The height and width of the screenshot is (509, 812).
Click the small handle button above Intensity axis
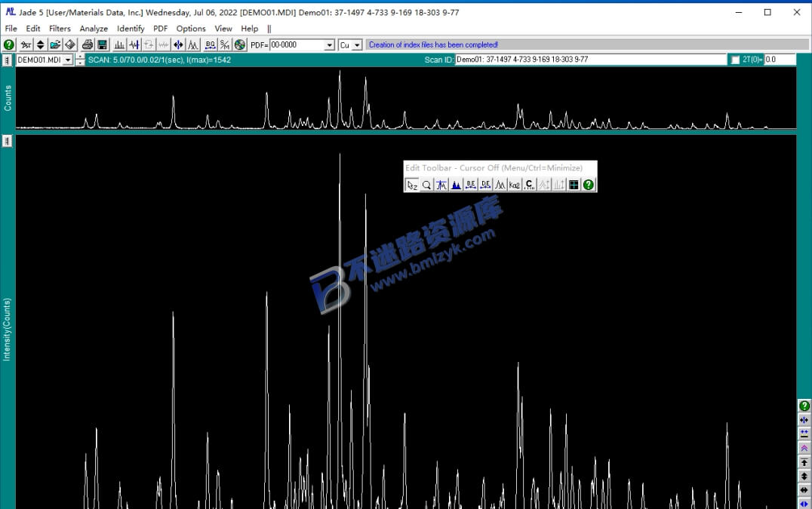tap(7, 141)
